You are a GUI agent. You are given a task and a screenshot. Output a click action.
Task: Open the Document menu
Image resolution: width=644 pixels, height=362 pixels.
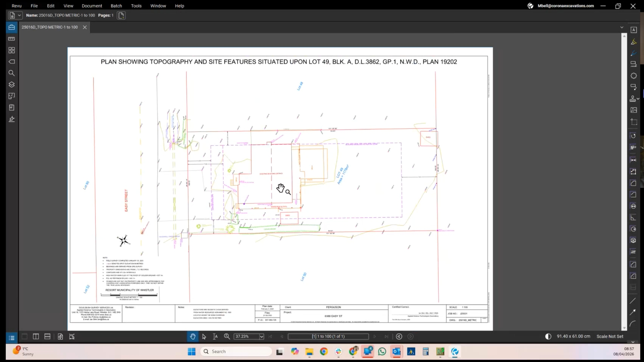(x=92, y=6)
